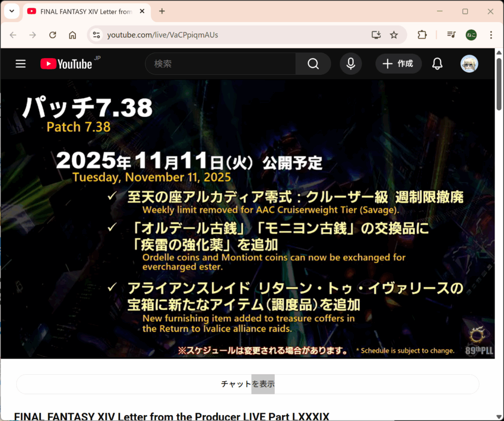Reload the current page
Viewport: 504px width, 421px height.
coord(53,35)
